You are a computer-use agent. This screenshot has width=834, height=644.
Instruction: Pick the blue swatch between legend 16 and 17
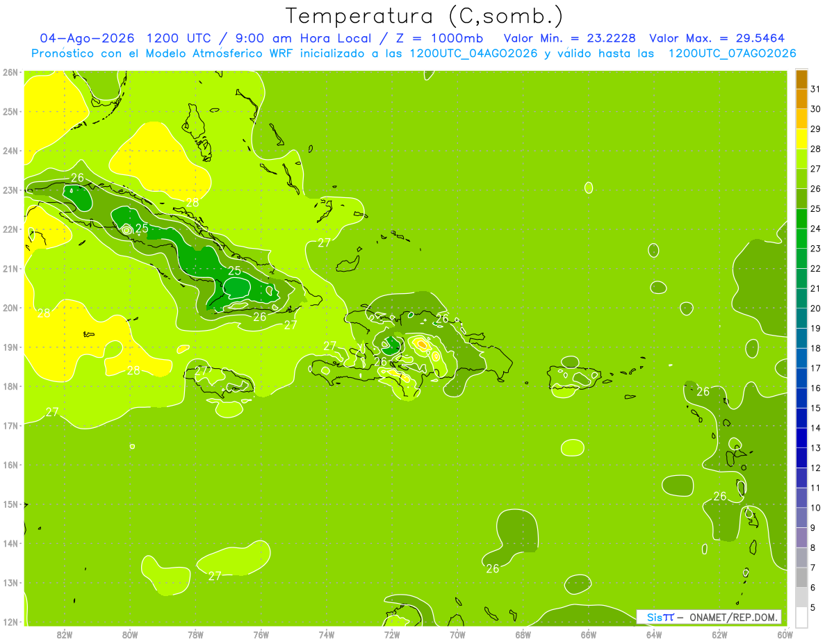point(801,378)
